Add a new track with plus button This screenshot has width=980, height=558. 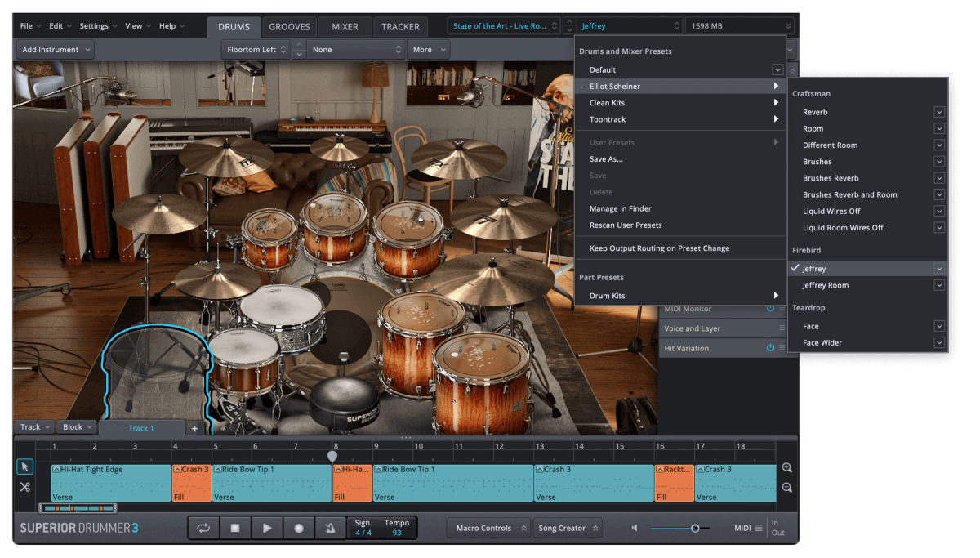click(194, 428)
